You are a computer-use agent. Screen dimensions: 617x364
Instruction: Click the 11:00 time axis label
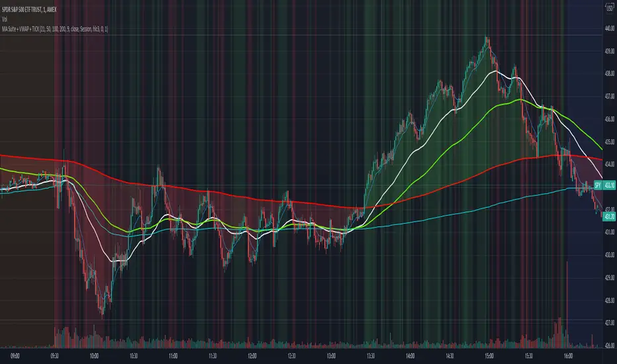tap(173, 356)
